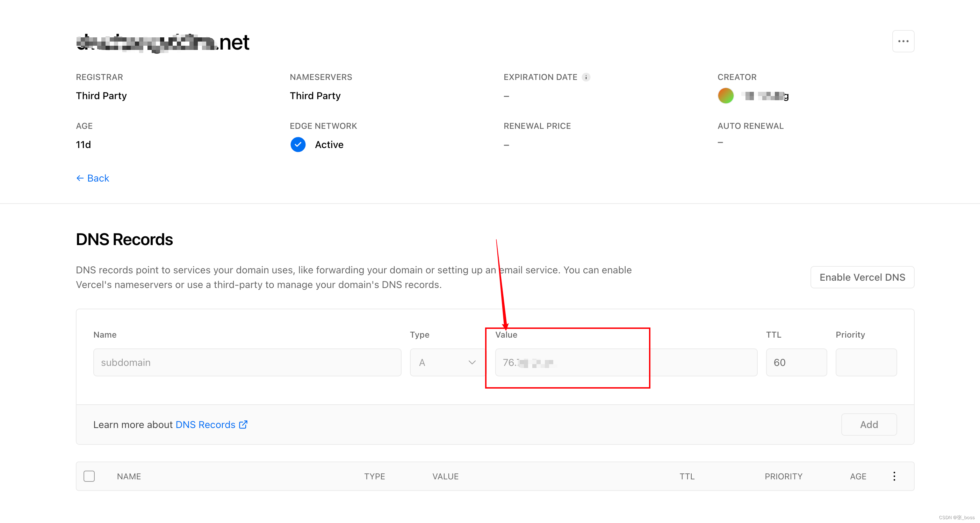Click the Edge Network active checkmark icon
The height and width of the screenshot is (523, 980).
(298, 145)
